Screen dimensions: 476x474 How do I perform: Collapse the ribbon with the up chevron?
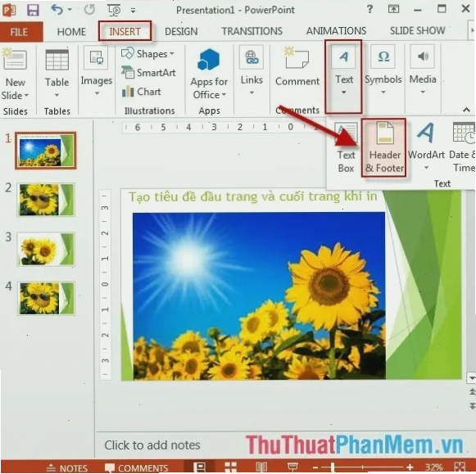tap(466, 110)
